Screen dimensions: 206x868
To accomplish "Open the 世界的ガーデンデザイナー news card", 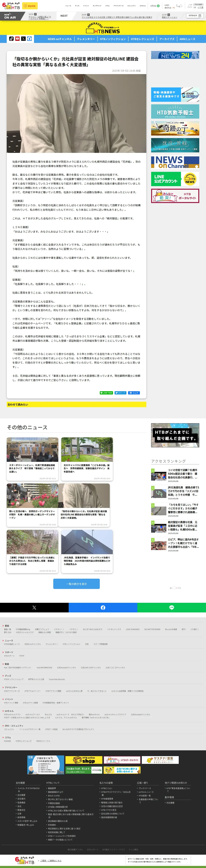I will click(33, 505).
